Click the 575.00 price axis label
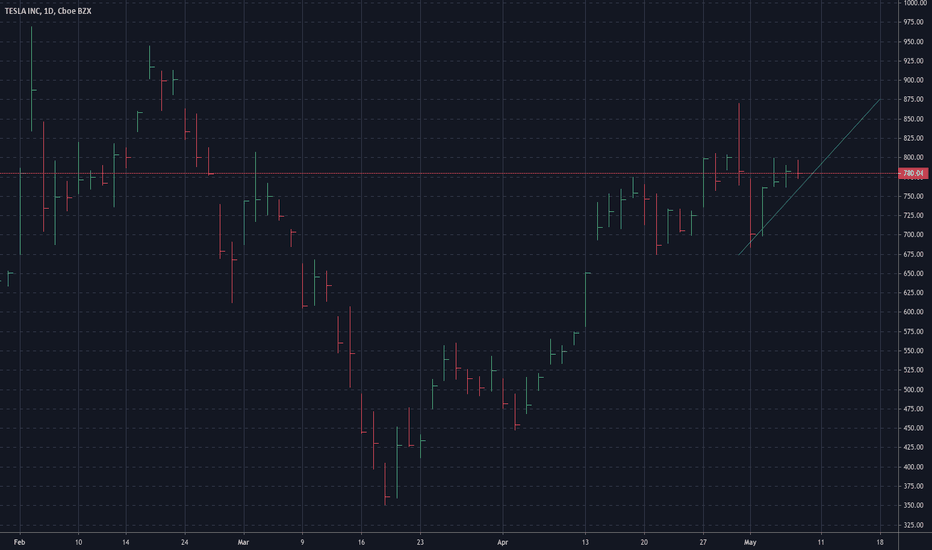The height and width of the screenshot is (550, 932). [x=913, y=331]
